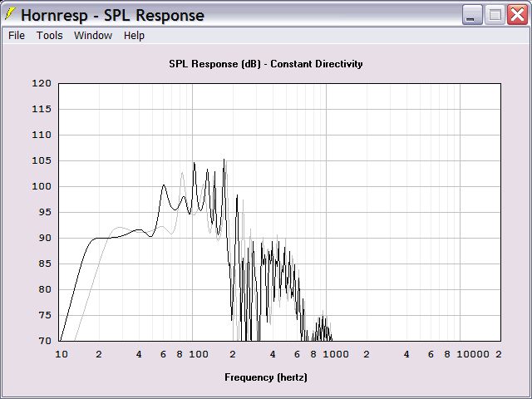Viewport: 532px width, 399px height.
Task: Click the 90 dB label on the vertical axis
Action: (x=45, y=238)
